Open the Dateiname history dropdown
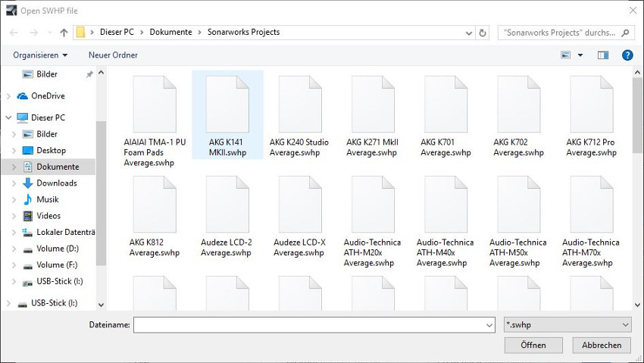Screen dimensions: 644x363 [489, 325]
